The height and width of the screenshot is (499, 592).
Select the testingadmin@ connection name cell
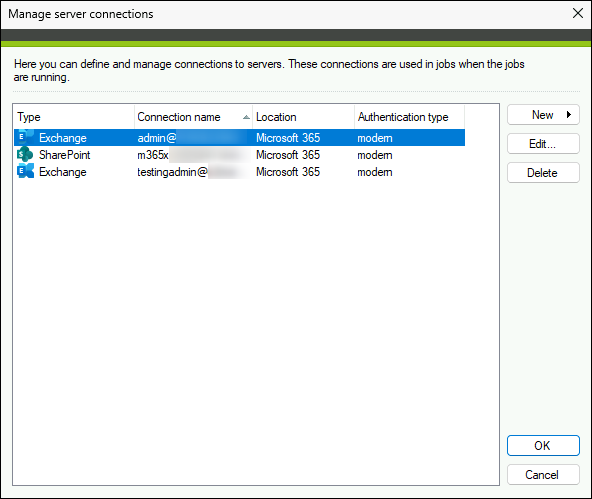click(193, 172)
